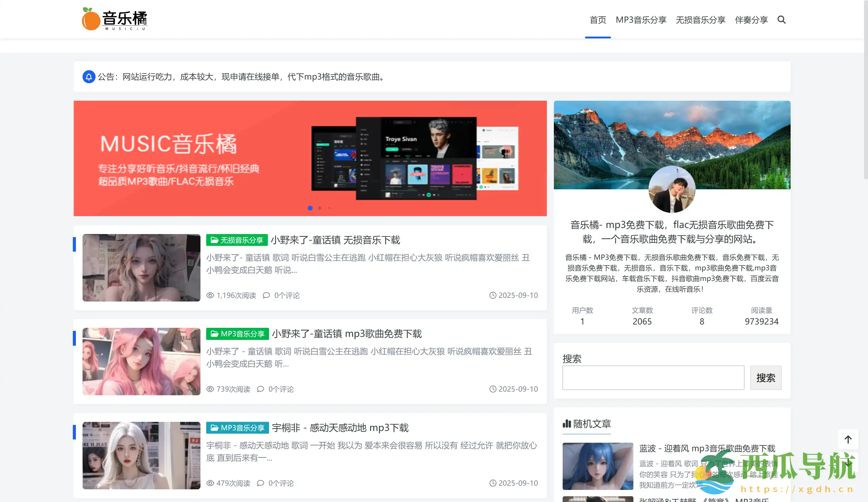
Task: Open pink-haired girl article thumbnail
Action: pyautogui.click(x=141, y=361)
